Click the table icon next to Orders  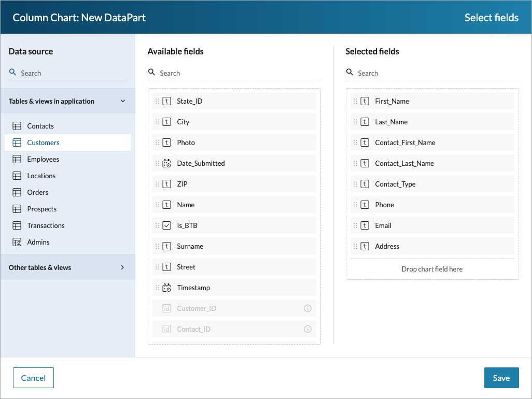pos(16,192)
